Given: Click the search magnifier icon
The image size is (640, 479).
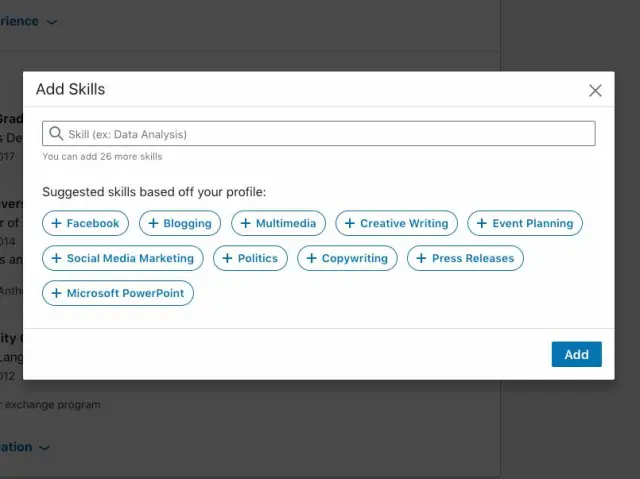Looking at the screenshot, I should 56,134.
